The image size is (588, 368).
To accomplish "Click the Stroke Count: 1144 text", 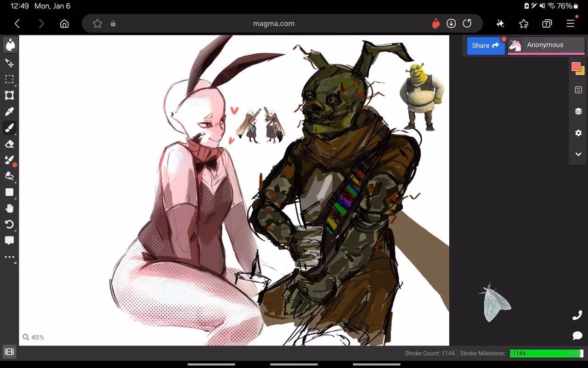I will (x=430, y=353).
